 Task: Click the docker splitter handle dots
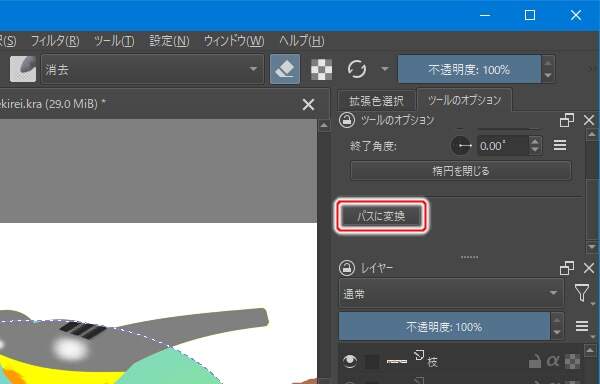pyautogui.click(x=469, y=257)
